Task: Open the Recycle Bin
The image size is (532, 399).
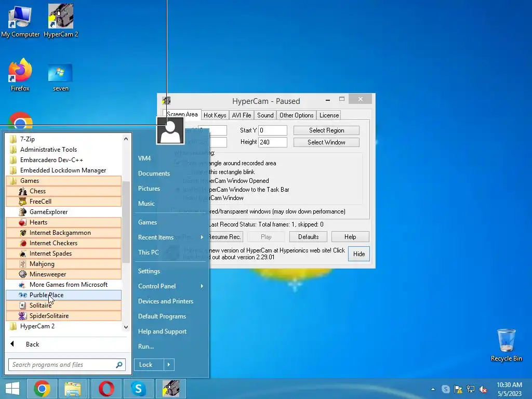Action: (506, 345)
